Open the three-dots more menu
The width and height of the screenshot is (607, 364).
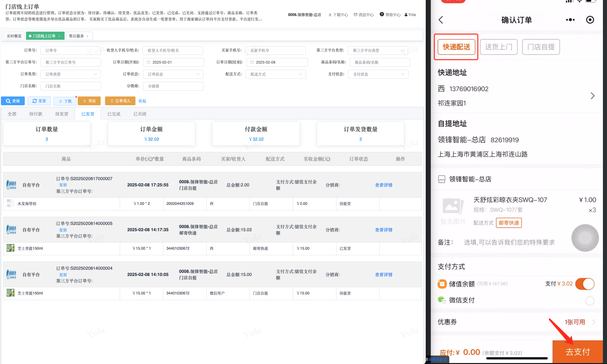click(x=570, y=20)
